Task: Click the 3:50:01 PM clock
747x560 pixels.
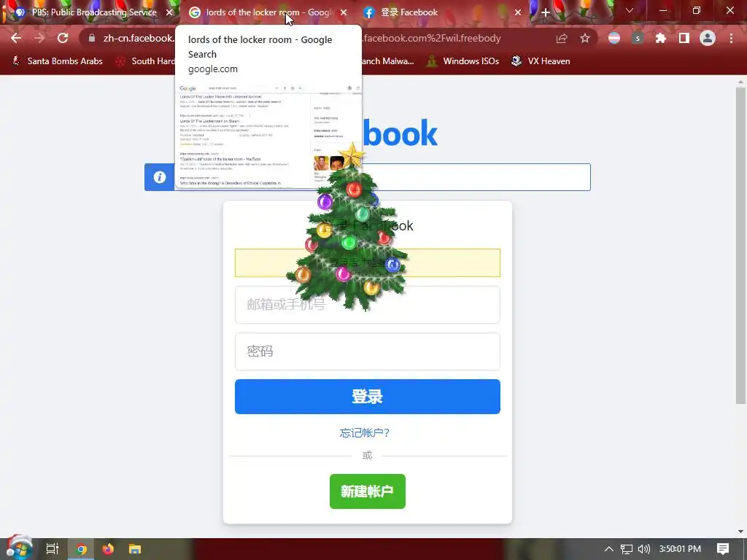Action: tap(680, 549)
